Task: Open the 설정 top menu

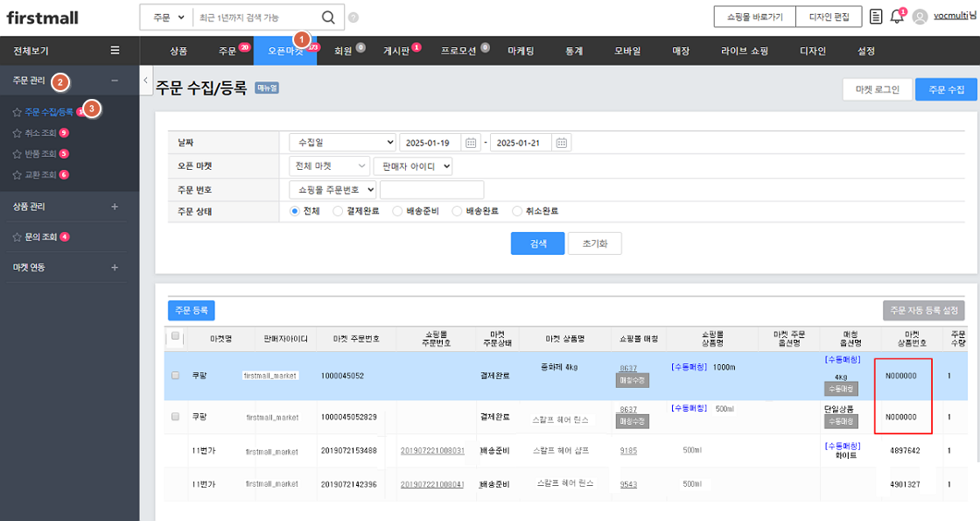Action: pyautogui.click(x=866, y=51)
